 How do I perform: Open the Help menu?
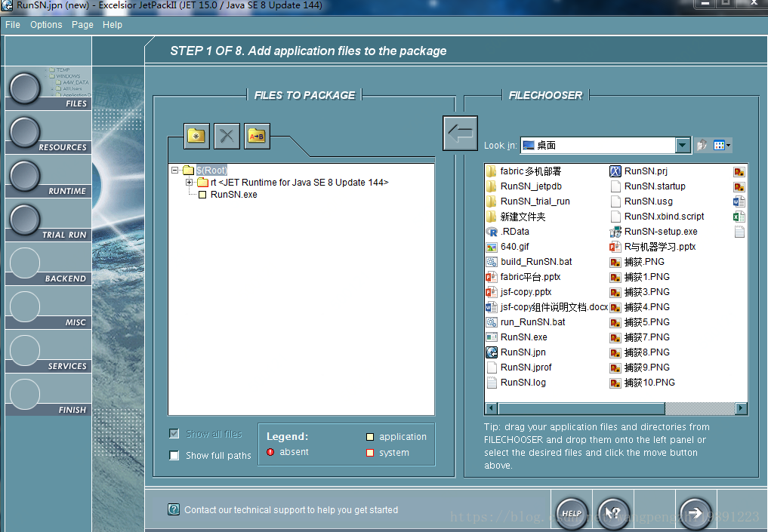[113, 24]
